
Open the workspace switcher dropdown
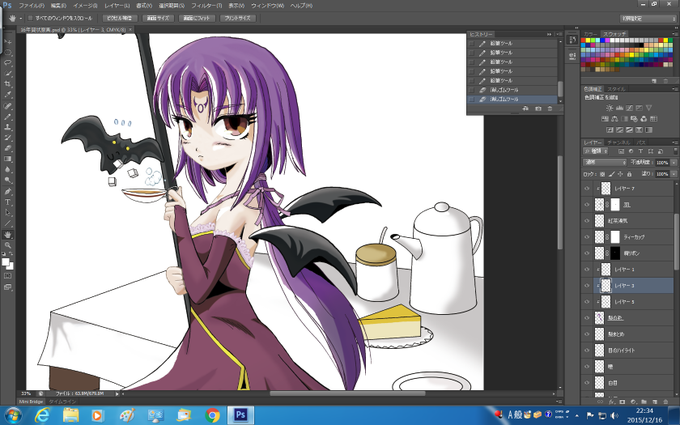pos(648,18)
